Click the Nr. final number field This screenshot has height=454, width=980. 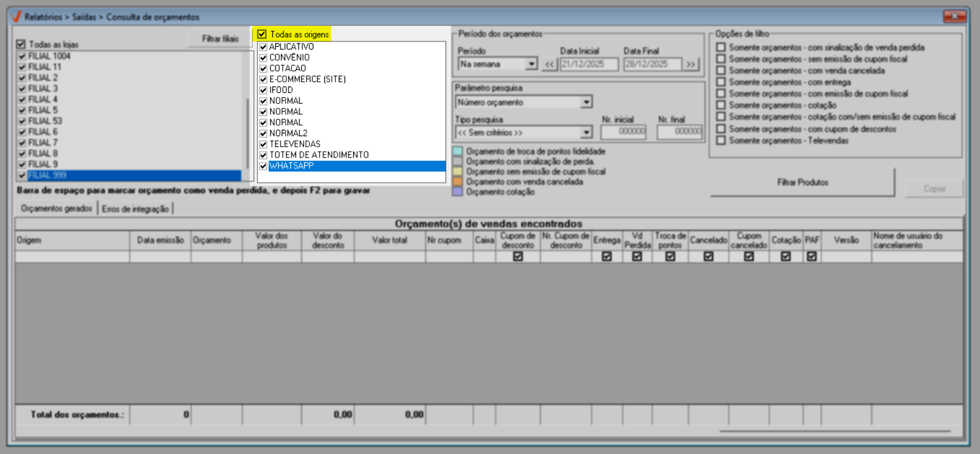680,132
